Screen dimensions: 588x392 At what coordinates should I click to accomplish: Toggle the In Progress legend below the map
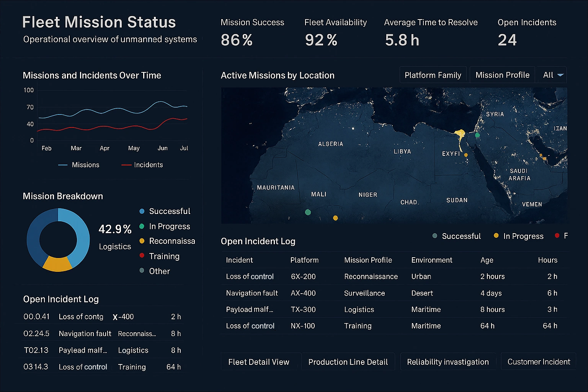click(x=518, y=236)
